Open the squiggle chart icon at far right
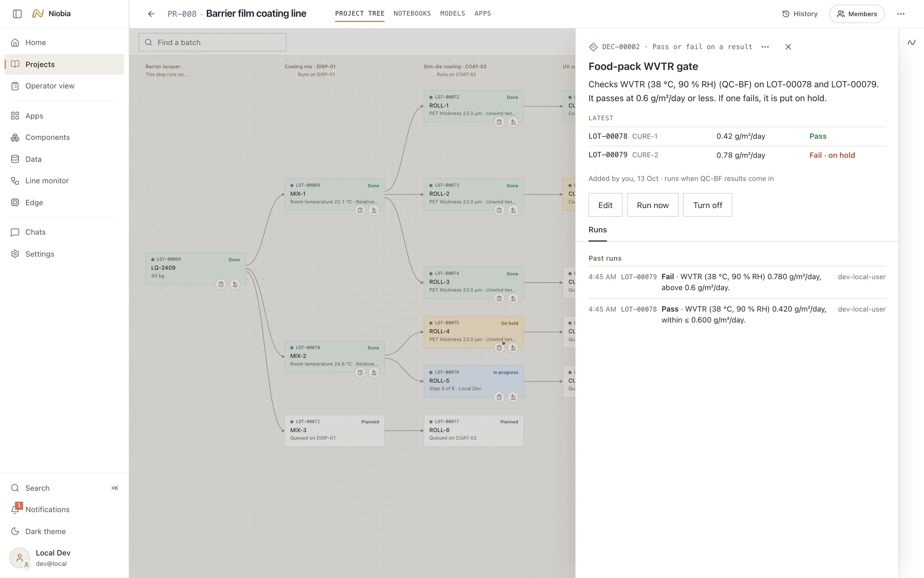The height and width of the screenshot is (578, 924). click(x=911, y=42)
